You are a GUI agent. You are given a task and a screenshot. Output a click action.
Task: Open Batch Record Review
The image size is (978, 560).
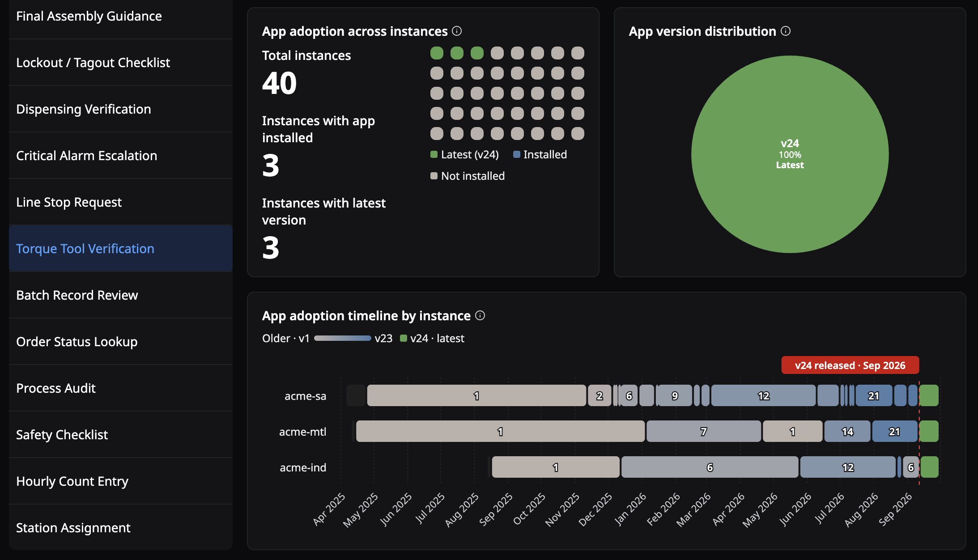point(121,295)
